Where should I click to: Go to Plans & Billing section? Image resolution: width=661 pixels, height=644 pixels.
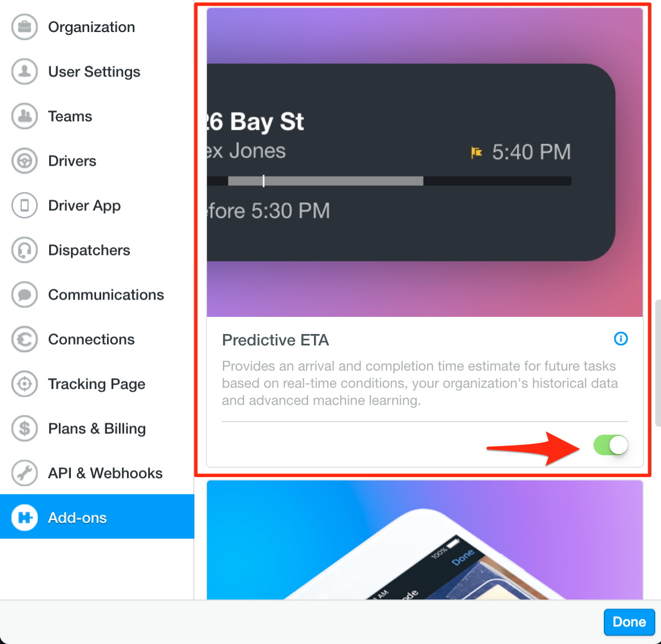(x=97, y=428)
